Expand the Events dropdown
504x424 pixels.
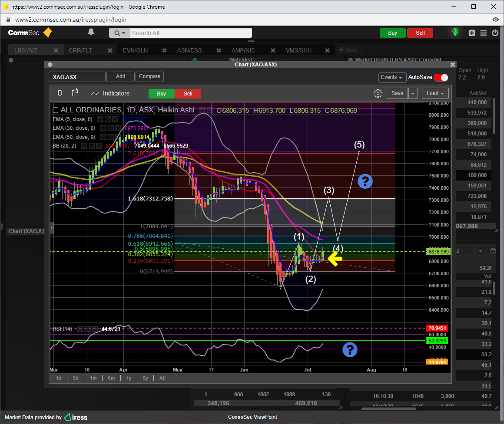tap(391, 77)
